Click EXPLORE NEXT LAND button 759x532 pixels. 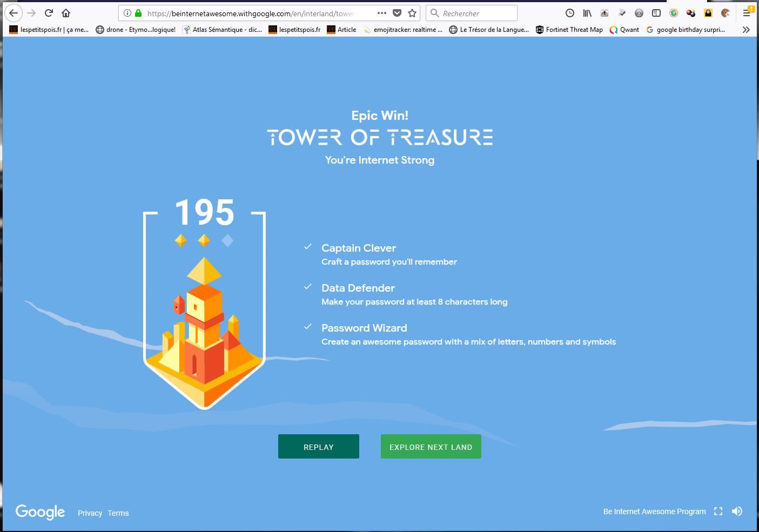431,447
